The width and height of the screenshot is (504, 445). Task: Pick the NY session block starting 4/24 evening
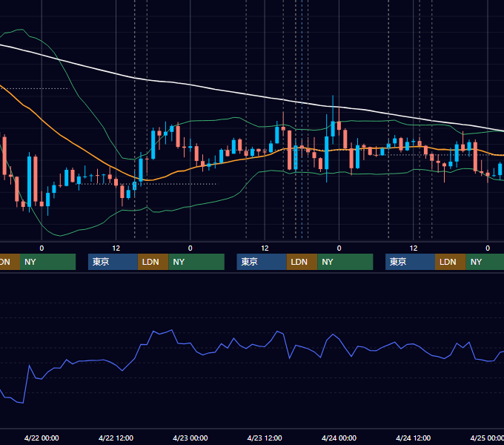coord(485,262)
